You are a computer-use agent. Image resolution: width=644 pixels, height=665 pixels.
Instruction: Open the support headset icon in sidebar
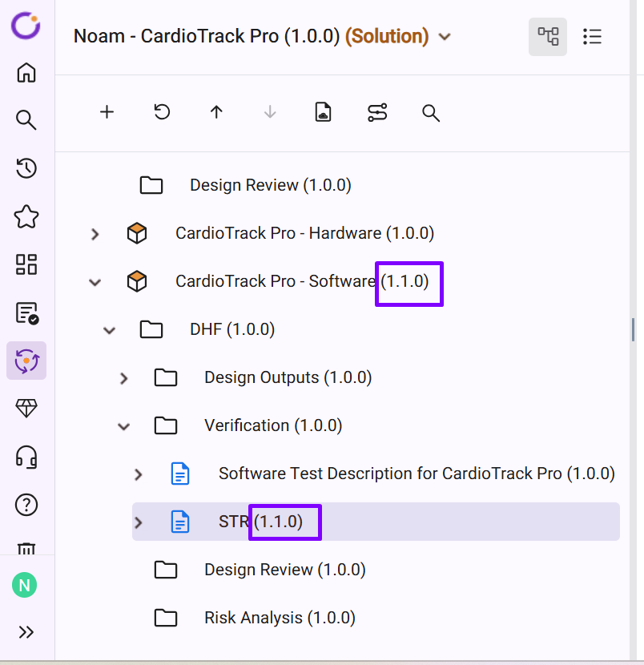pos(26,457)
